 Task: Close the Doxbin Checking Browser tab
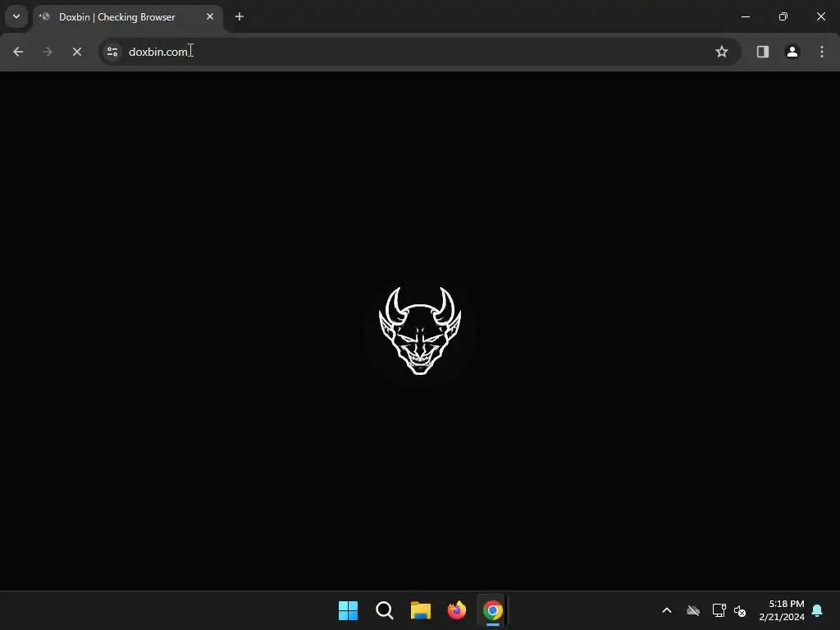(210, 16)
